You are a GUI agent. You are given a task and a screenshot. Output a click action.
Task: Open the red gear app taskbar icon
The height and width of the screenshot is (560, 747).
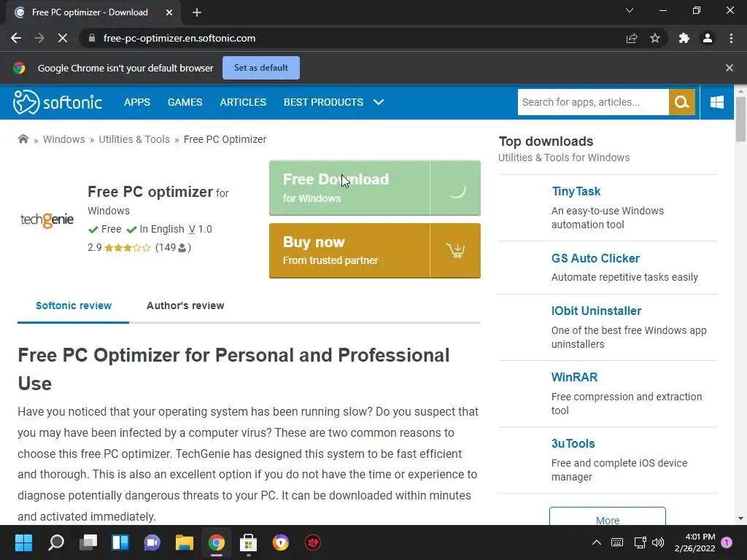[312, 542]
